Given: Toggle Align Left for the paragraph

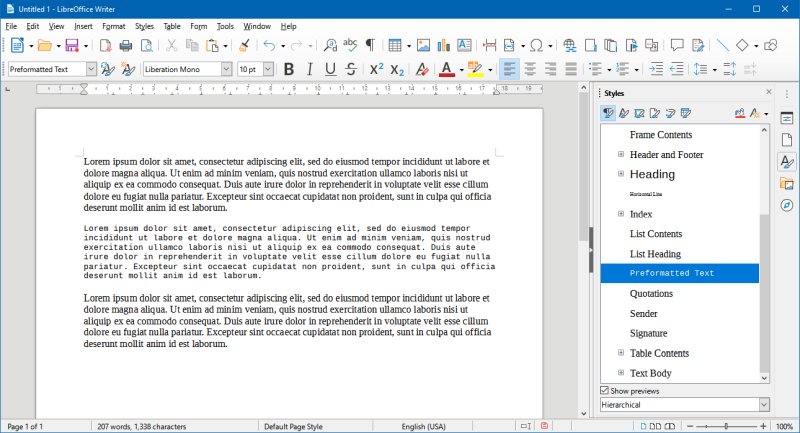Looking at the screenshot, I should pos(509,69).
